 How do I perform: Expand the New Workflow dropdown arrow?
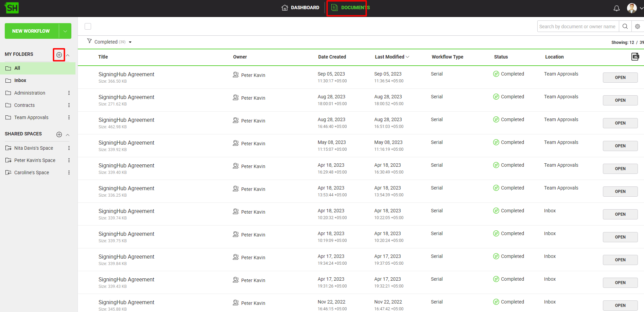point(65,31)
